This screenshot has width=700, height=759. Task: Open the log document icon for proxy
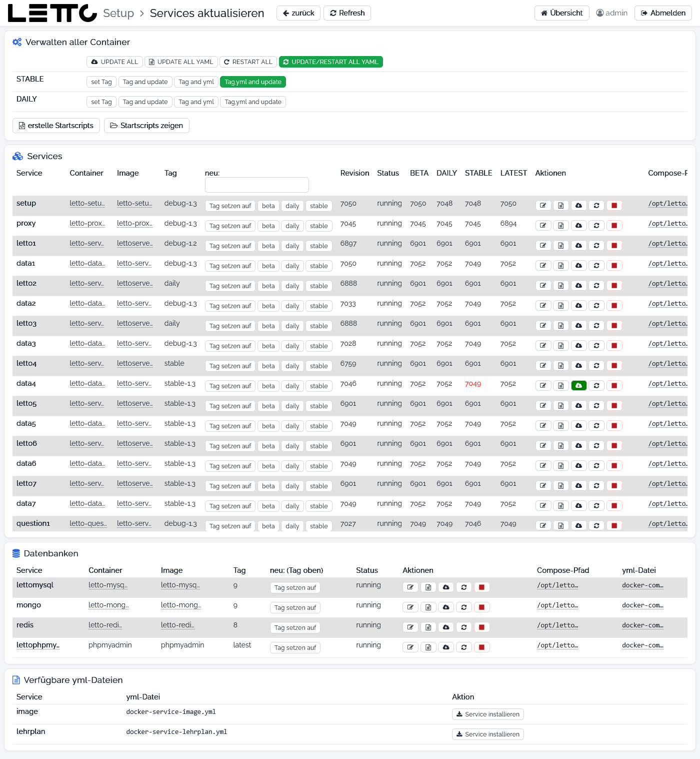[561, 225]
